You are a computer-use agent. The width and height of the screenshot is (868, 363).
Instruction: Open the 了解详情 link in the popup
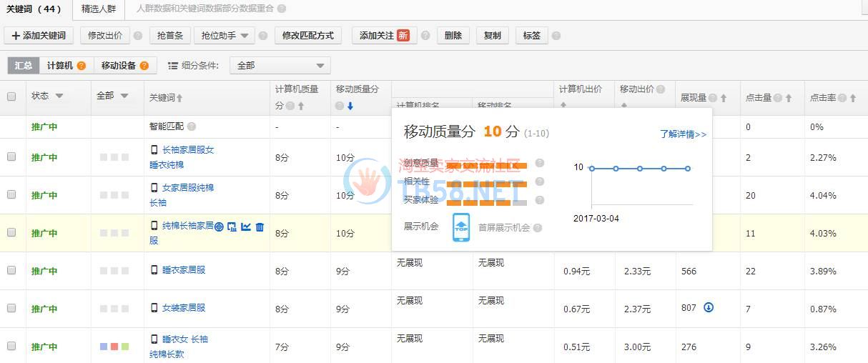click(683, 134)
